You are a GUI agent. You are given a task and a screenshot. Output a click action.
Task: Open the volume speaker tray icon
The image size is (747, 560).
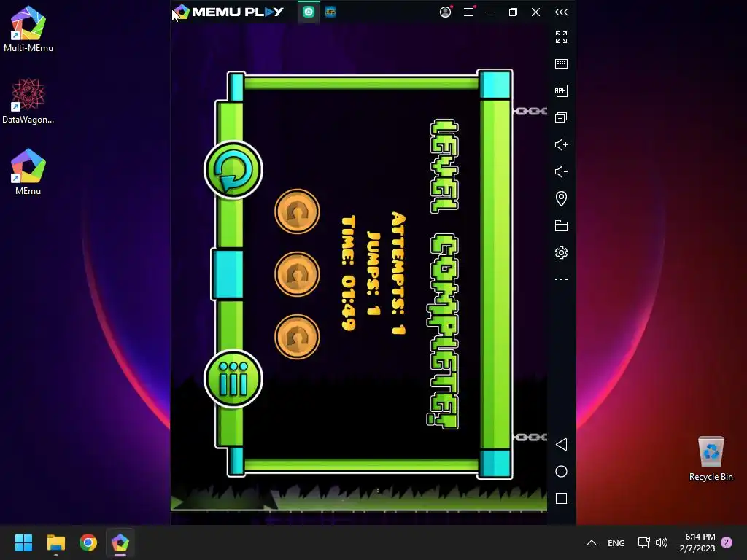click(x=662, y=542)
